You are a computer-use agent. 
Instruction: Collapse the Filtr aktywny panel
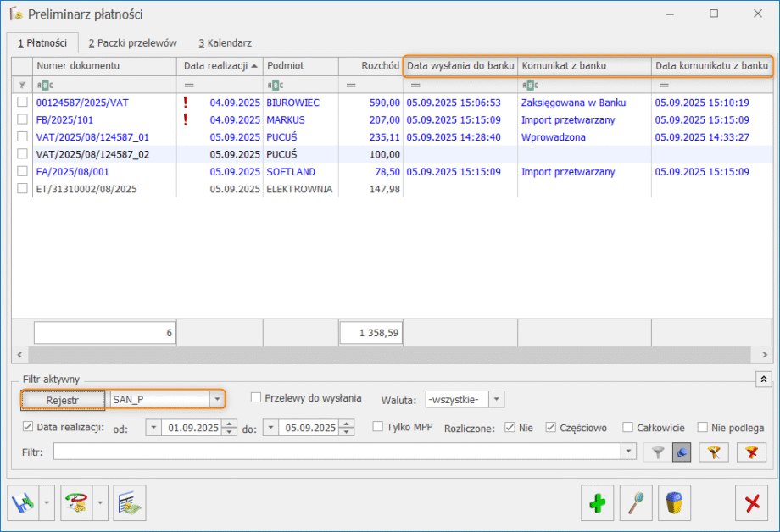760,380
